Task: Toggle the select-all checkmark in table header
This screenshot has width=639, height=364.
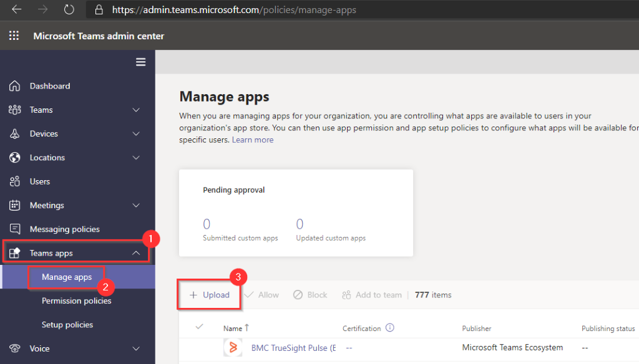Action: (199, 327)
